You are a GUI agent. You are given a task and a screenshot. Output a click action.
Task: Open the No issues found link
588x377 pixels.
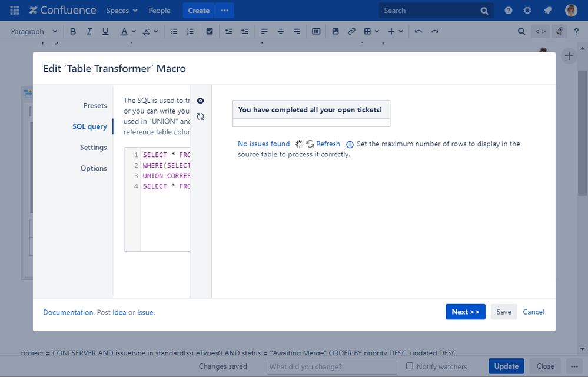(x=264, y=144)
